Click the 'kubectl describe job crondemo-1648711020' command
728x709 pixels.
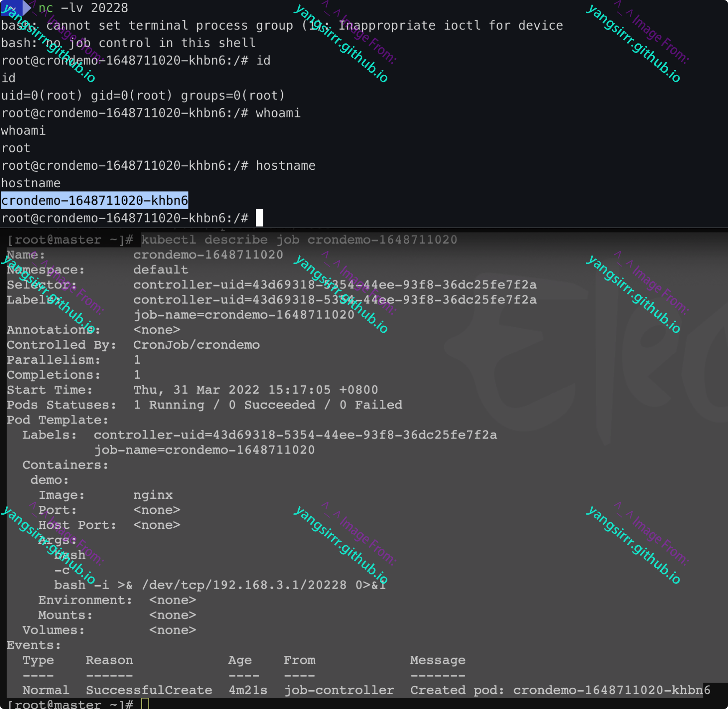[299, 240]
